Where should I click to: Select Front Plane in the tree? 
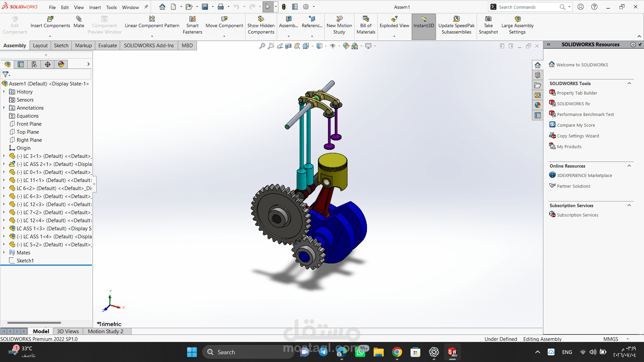coord(29,124)
